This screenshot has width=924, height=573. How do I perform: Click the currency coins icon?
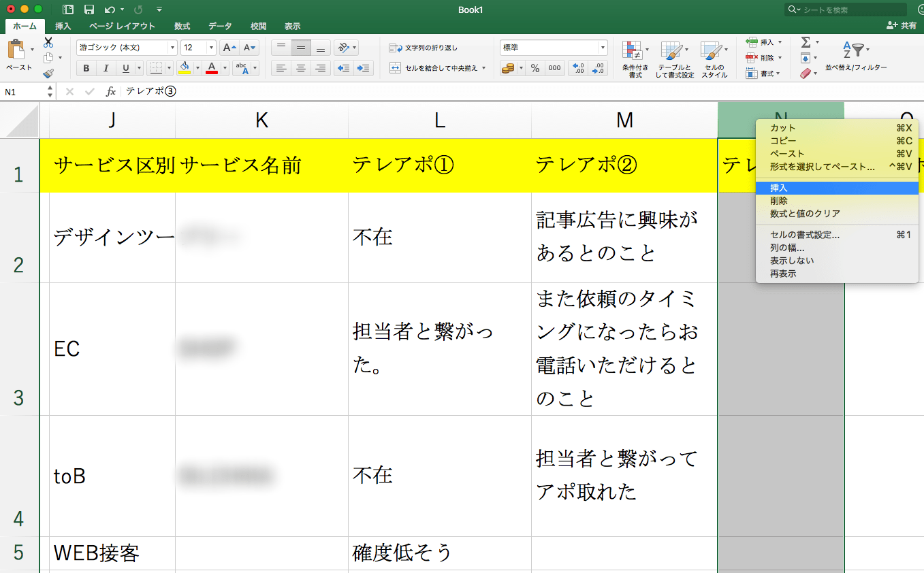pos(508,68)
